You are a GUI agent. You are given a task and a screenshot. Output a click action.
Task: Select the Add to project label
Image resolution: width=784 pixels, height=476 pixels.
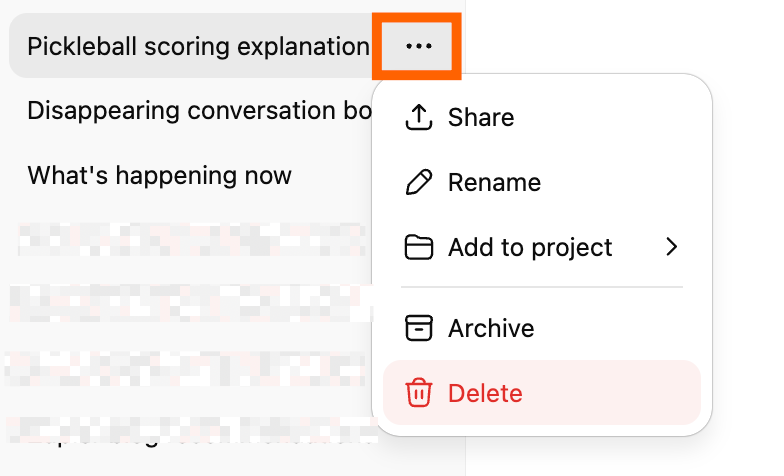click(530, 247)
